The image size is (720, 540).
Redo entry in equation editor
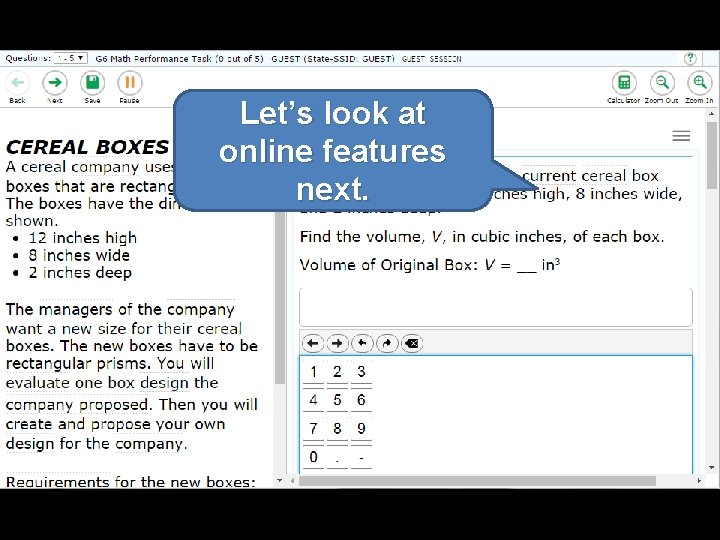(x=387, y=343)
